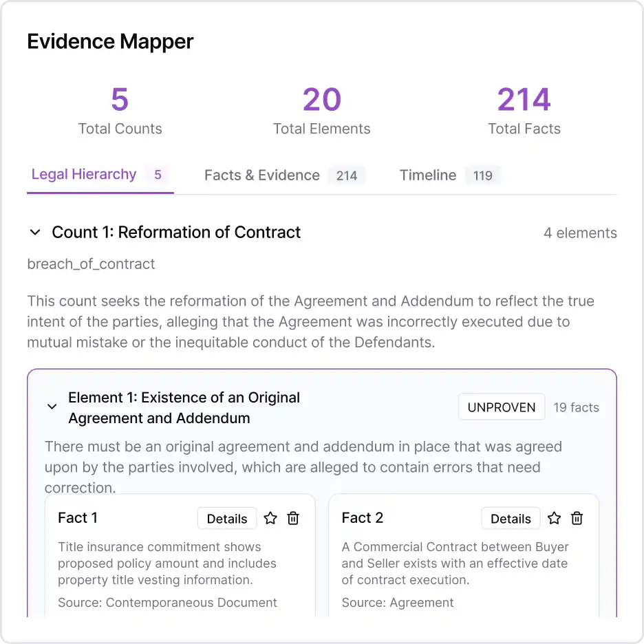Screen dimensions: 644x644
Task: Click the Total Elements statistic
Action: pos(322,110)
